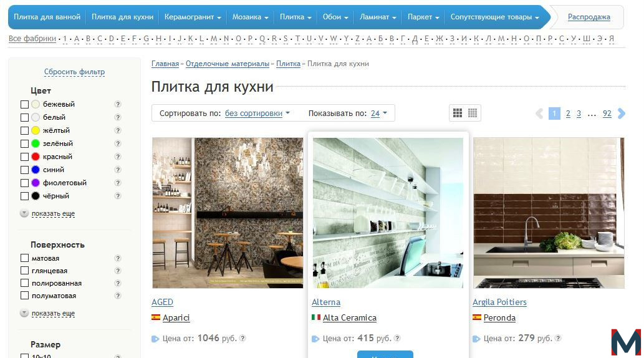Open the Показывать по 24 dropdown
The height and width of the screenshot is (358, 644).
tap(378, 114)
